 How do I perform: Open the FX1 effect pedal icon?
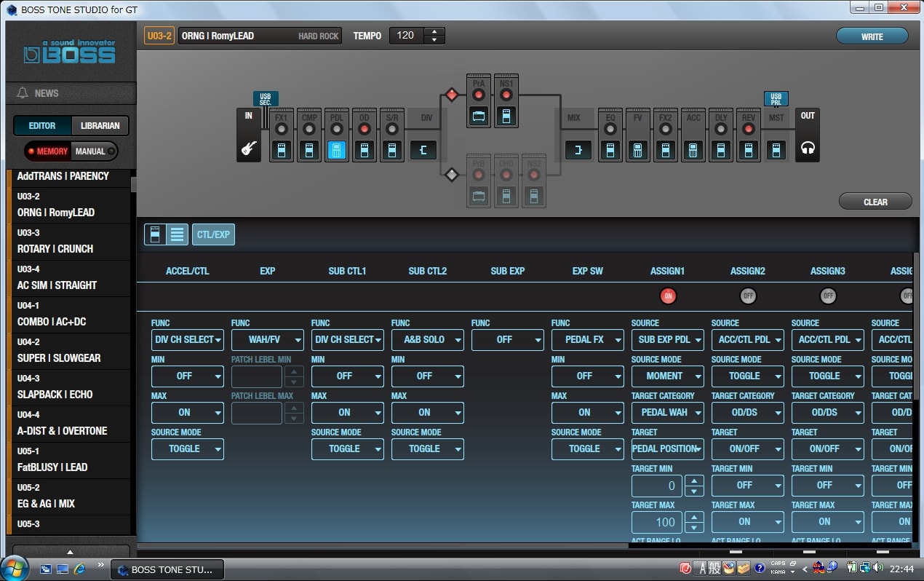tap(281, 151)
